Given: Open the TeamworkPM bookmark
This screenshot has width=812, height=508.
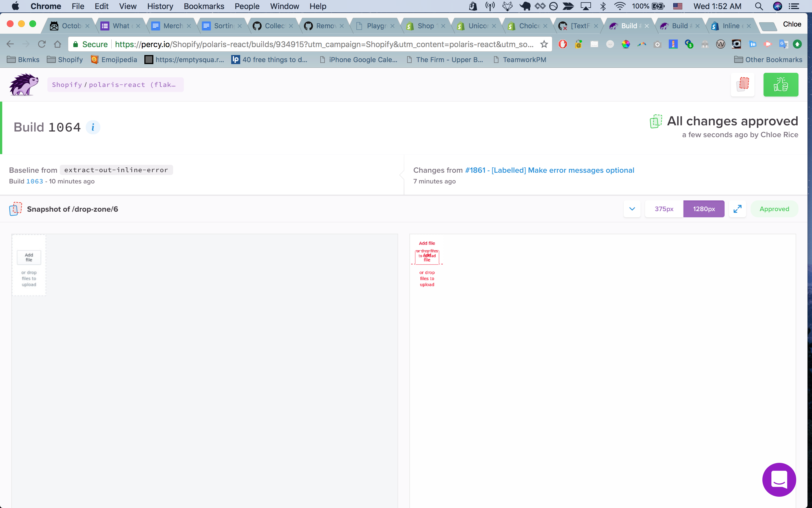Looking at the screenshot, I should point(520,60).
